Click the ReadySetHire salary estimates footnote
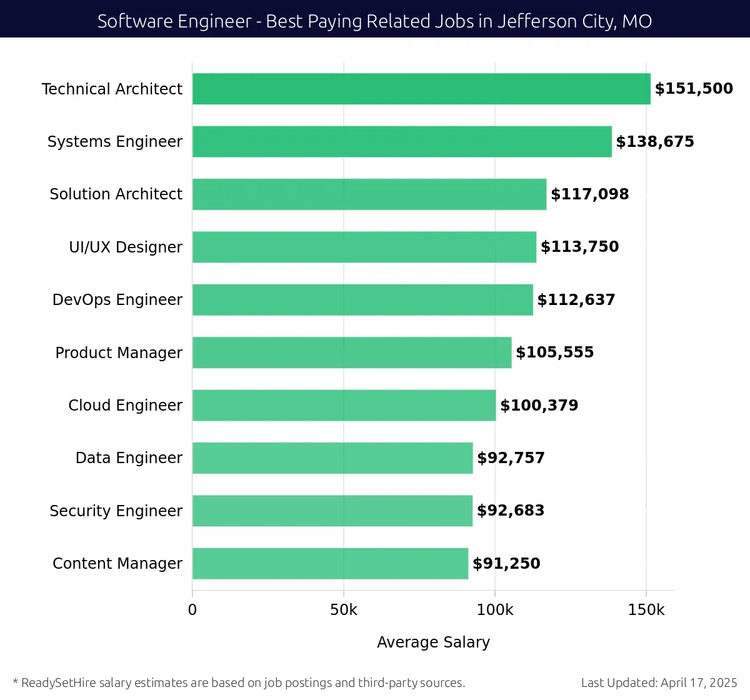Image resolution: width=750 pixels, height=700 pixels. [x=239, y=682]
